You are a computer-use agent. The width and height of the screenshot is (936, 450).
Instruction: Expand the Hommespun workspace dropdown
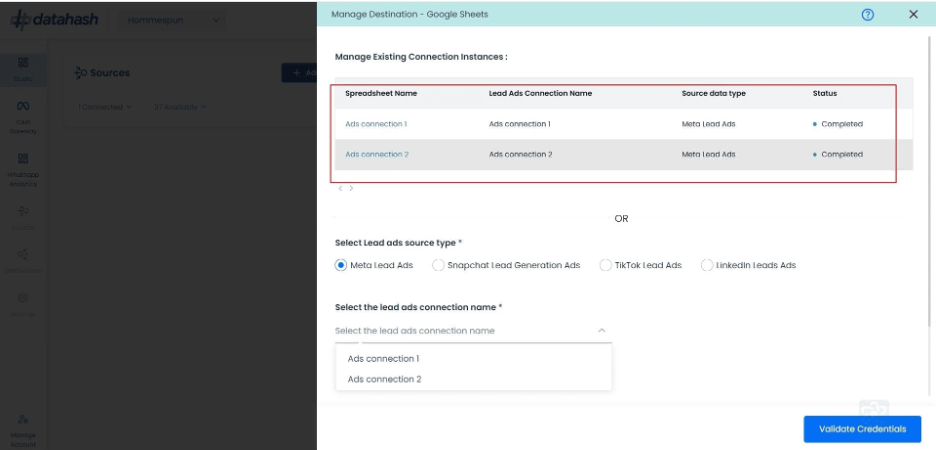click(172, 20)
